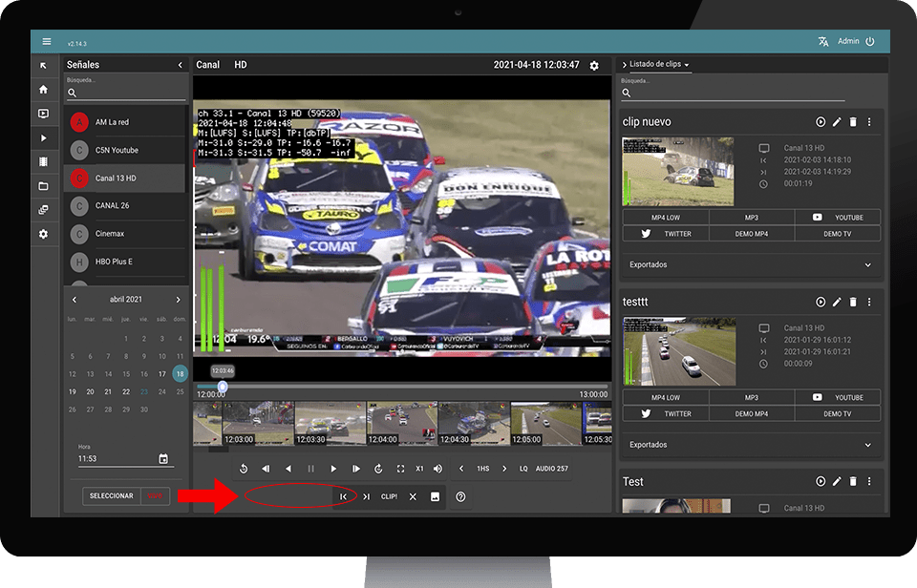Click the forward skip circular arrow
Image resolution: width=917 pixels, height=588 pixels.
tap(378, 469)
